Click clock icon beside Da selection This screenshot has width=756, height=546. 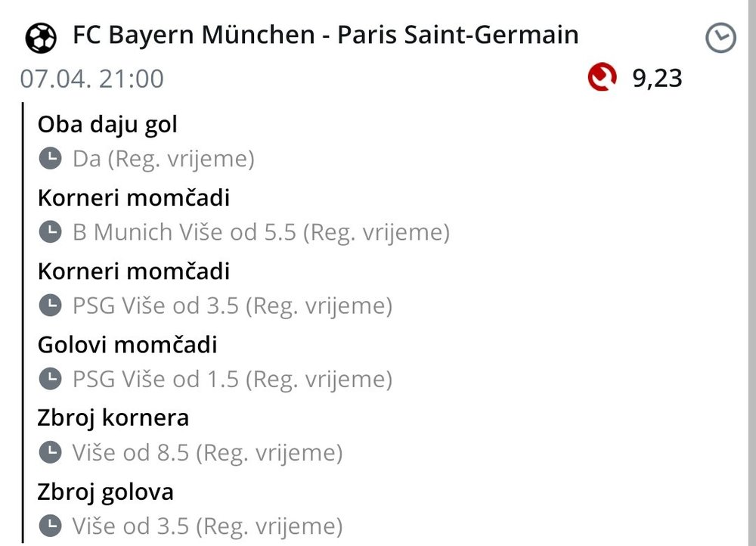pyautogui.click(x=50, y=159)
